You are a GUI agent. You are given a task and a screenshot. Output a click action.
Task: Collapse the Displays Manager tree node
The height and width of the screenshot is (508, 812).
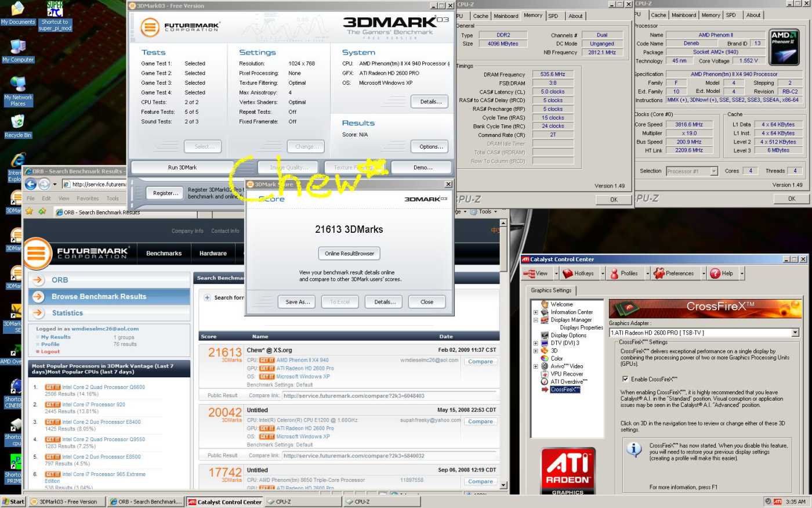536,320
